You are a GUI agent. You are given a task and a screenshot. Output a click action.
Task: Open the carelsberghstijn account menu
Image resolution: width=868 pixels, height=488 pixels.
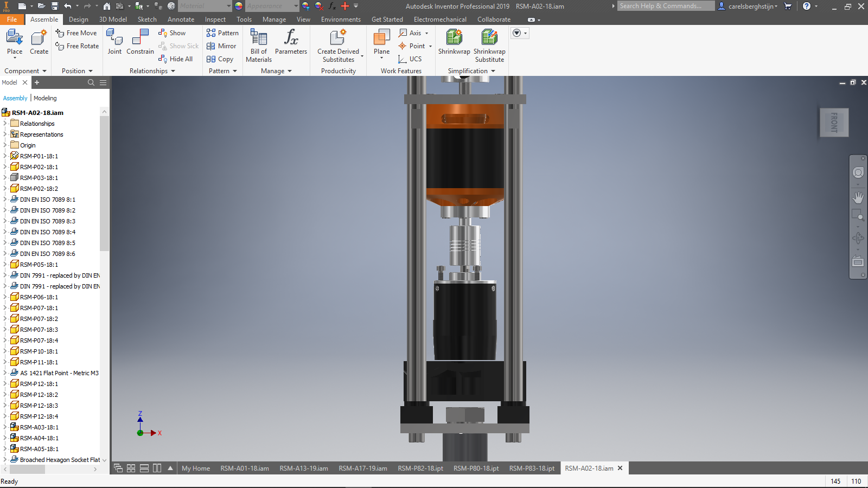coord(748,6)
